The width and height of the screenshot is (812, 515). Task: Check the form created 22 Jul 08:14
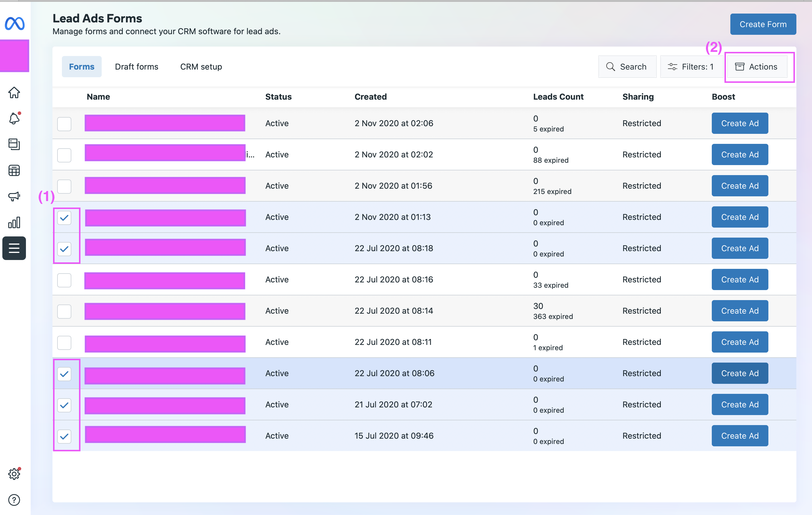click(x=64, y=311)
